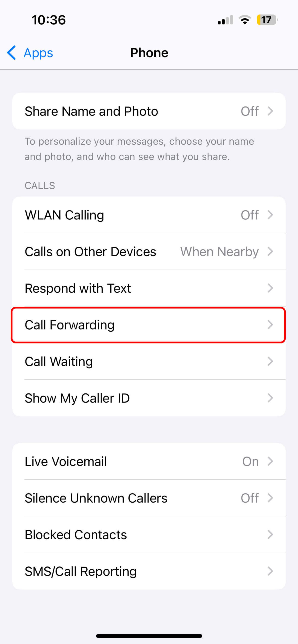298x644 pixels.
Task: Scroll down the Phone settings page
Action: (149, 325)
